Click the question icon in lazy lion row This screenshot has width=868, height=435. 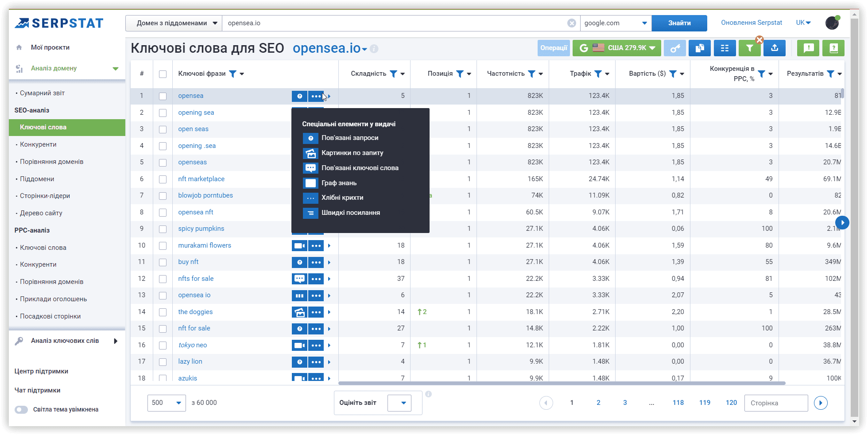[299, 362]
